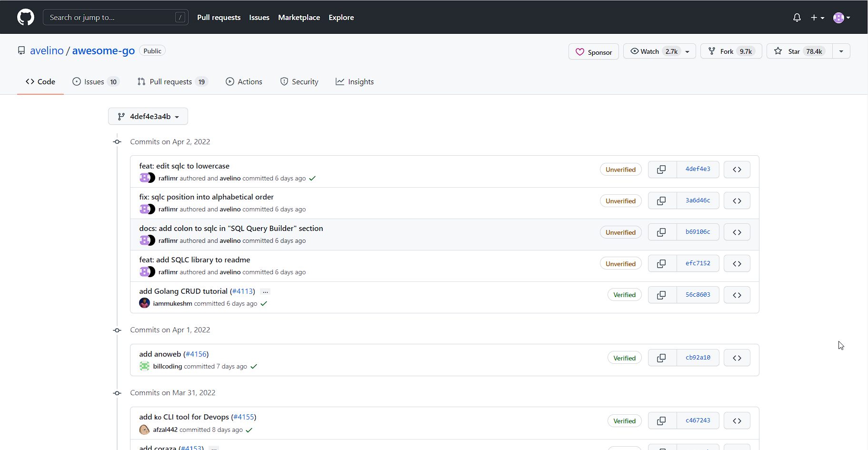The height and width of the screenshot is (450, 868).
Task: Open the plus create-new menu
Action: point(818,18)
